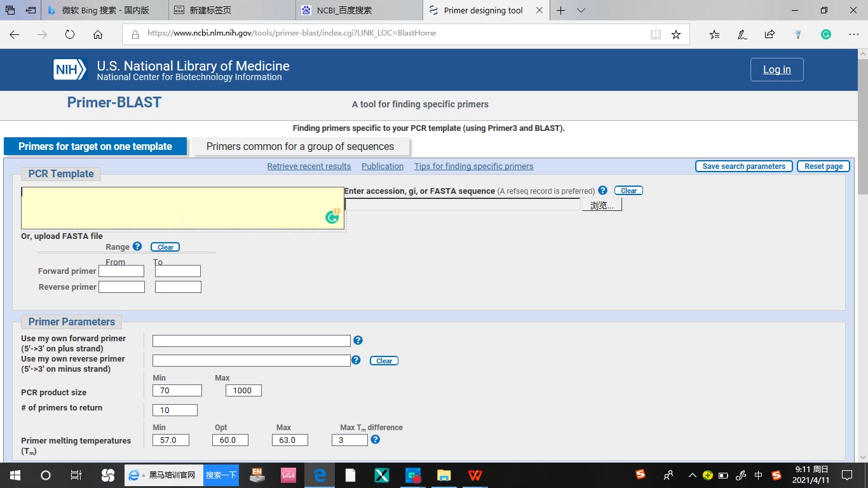
Task: Open the tab preview chevron
Action: click(x=581, y=10)
